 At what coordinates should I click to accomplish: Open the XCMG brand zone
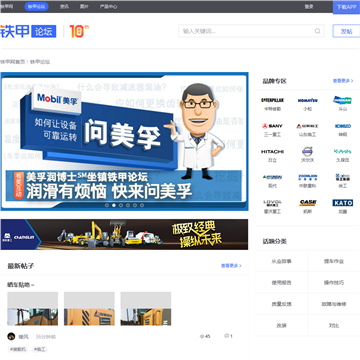pos(342,181)
